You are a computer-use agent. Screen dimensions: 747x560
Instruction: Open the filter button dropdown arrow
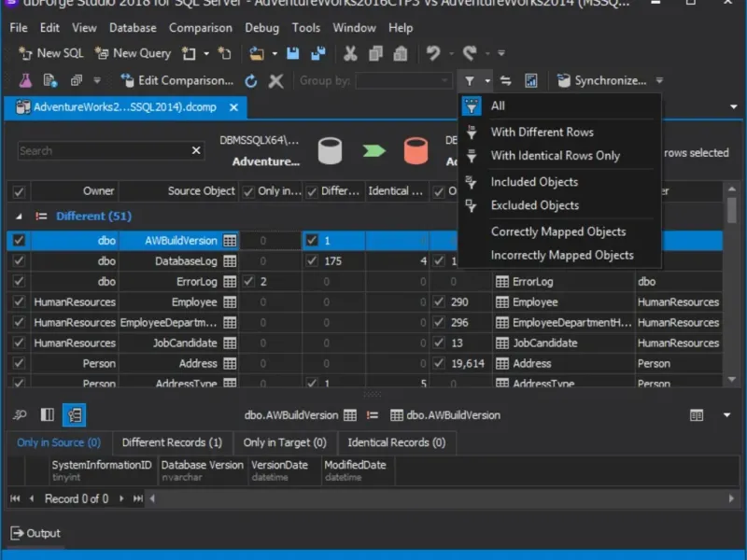point(486,81)
